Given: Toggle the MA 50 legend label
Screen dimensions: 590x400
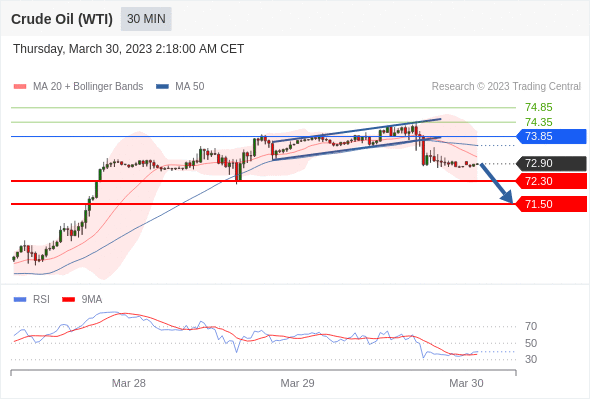Looking at the screenshot, I should point(190,87).
